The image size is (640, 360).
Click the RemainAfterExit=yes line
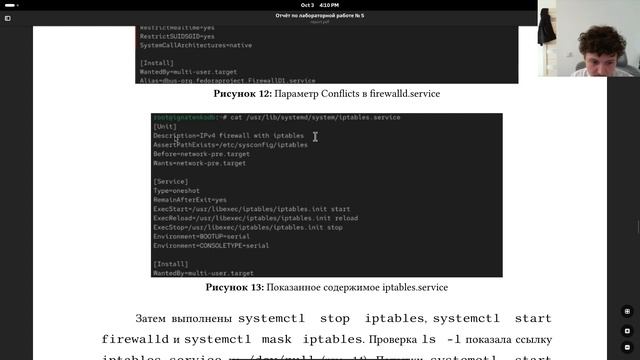[x=190, y=200]
